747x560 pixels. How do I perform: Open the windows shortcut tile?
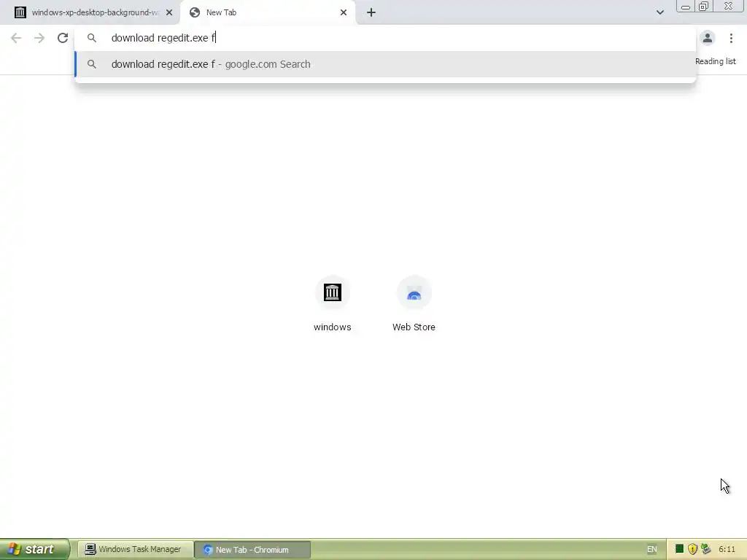pos(333,303)
